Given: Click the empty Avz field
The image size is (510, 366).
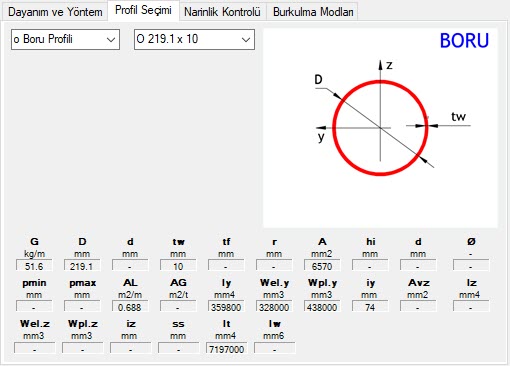Looking at the screenshot, I should [x=418, y=307].
